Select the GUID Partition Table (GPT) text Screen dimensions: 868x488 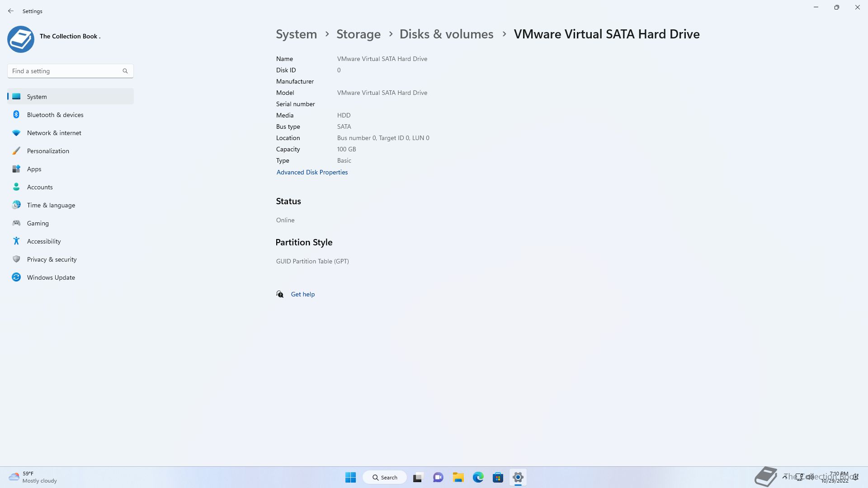click(x=312, y=261)
